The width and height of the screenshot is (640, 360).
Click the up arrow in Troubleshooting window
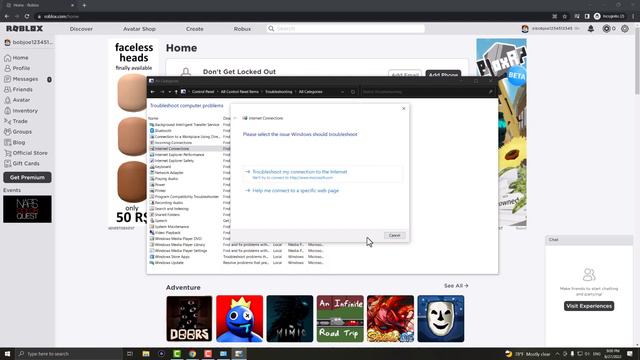176,92
